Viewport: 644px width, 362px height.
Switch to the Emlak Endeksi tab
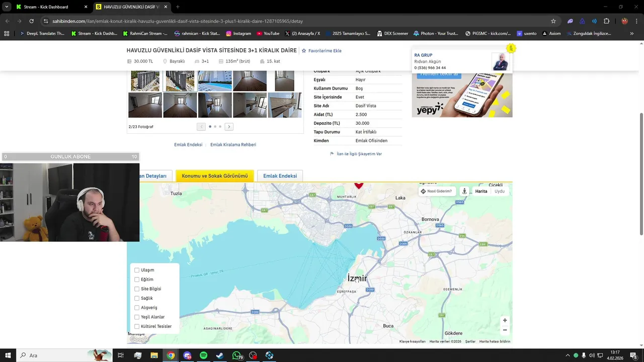(x=280, y=176)
